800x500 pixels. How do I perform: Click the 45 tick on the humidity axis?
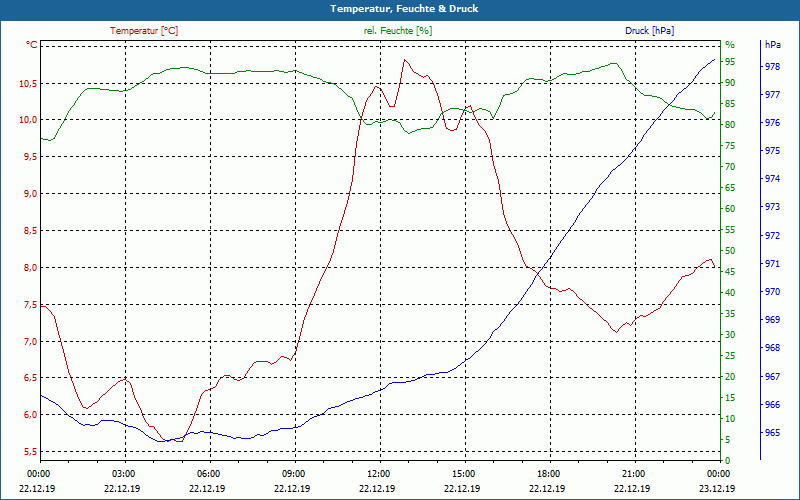click(730, 272)
